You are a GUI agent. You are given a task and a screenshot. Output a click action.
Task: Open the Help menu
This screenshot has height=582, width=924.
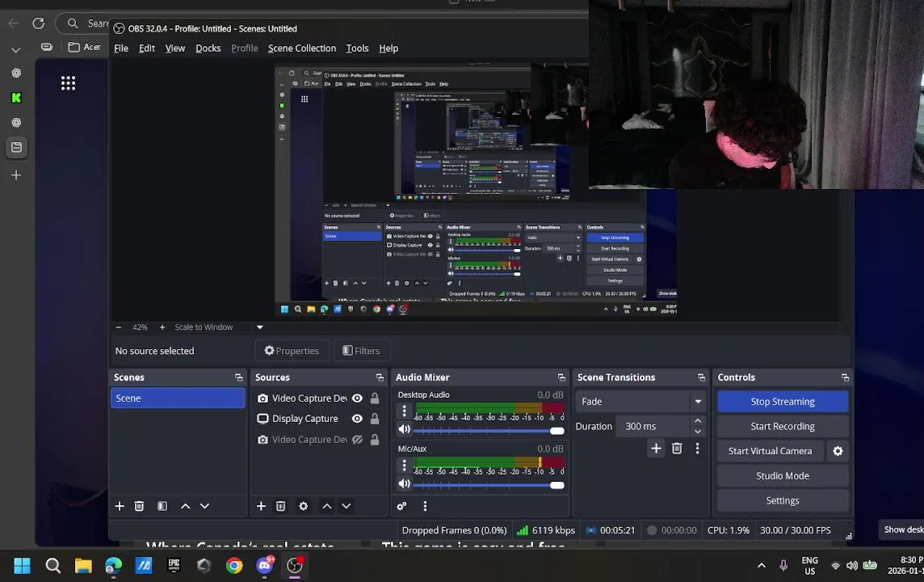(x=388, y=48)
